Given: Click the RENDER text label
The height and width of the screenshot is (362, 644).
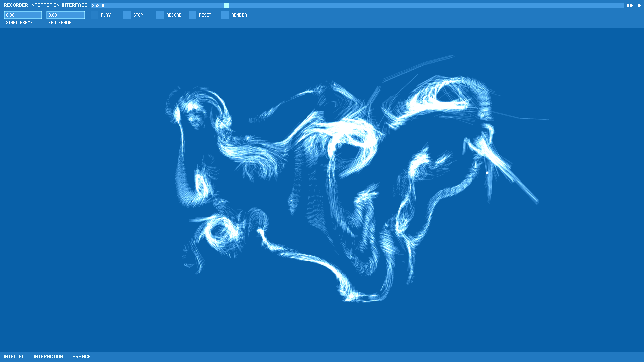Looking at the screenshot, I should pyautogui.click(x=239, y=15).
